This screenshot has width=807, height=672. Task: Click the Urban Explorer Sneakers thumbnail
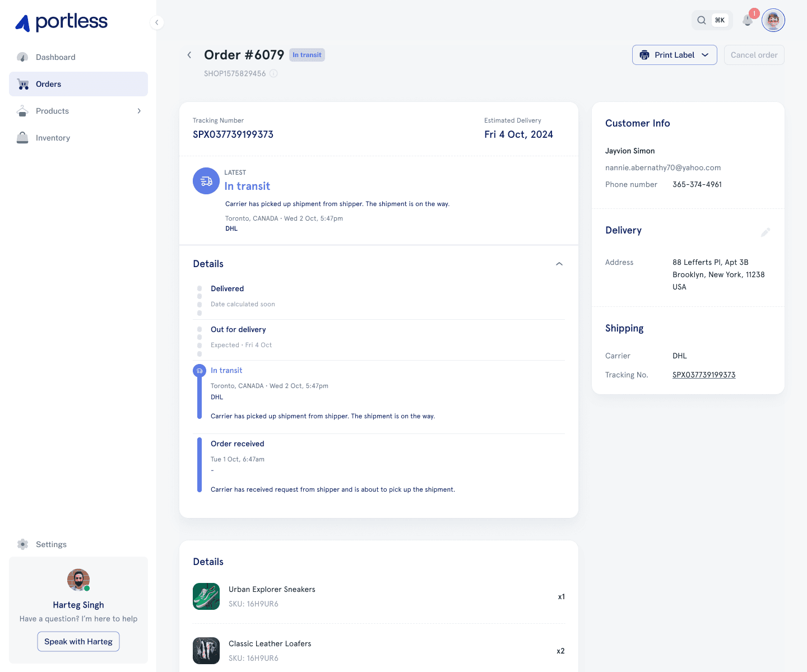pos(206,596)
